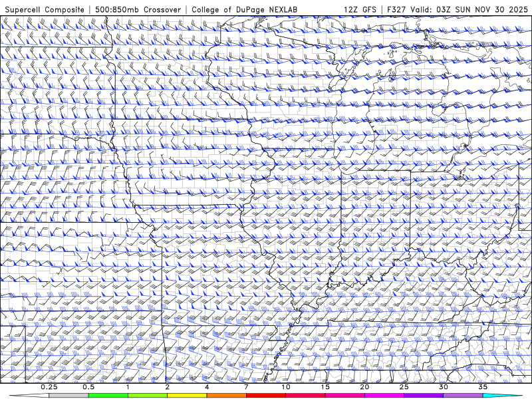The image size is (532, 399).
Task: Click the 0.25 scale label
Action: coord(49,387)
